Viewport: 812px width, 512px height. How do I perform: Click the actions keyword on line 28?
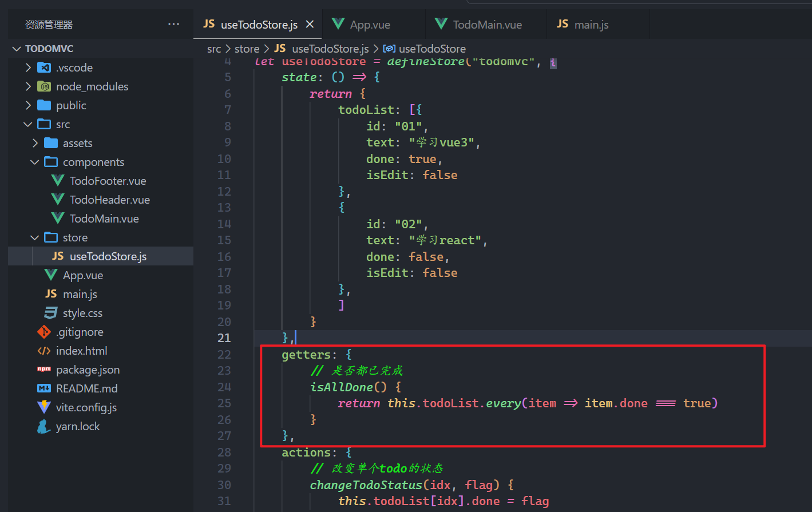[306, 453]
